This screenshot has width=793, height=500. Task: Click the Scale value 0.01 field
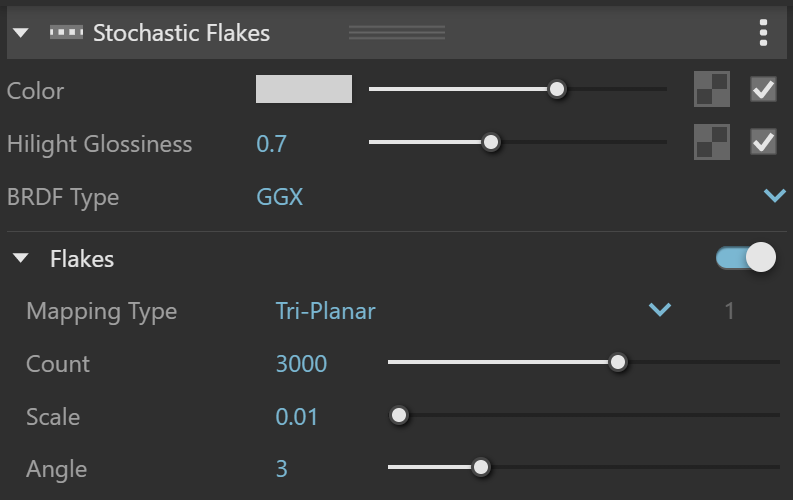[296, 417]
